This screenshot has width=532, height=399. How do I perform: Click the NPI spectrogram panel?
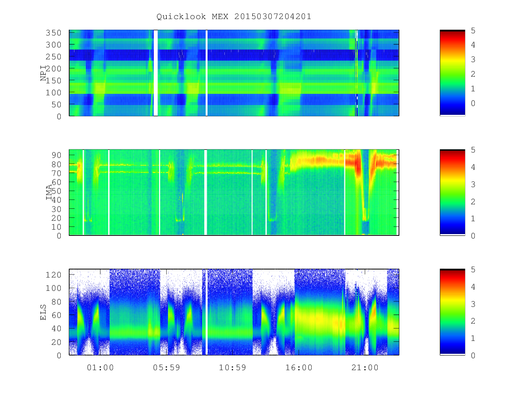234,73
